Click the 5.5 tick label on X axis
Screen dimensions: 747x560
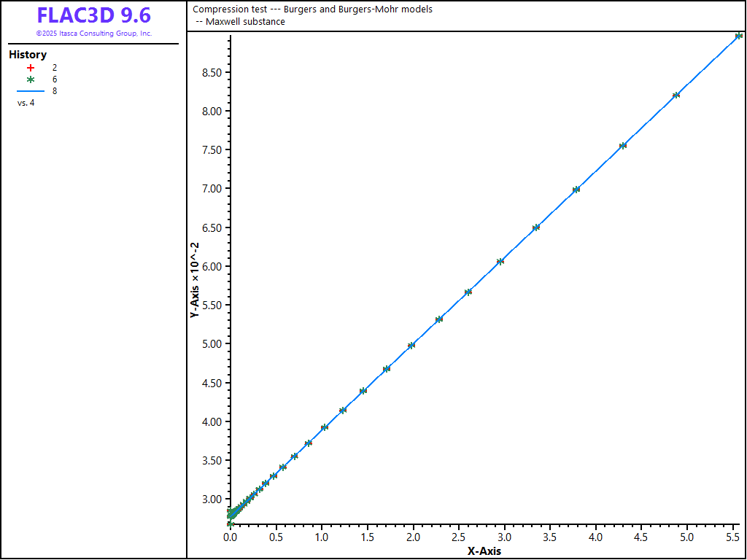(x=733, y=537)
